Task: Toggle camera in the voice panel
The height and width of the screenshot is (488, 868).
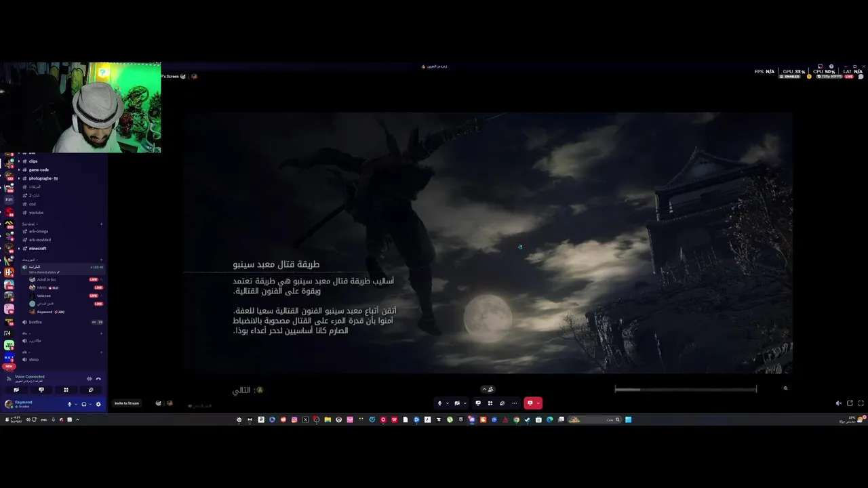Action: [x=16, y=390]
